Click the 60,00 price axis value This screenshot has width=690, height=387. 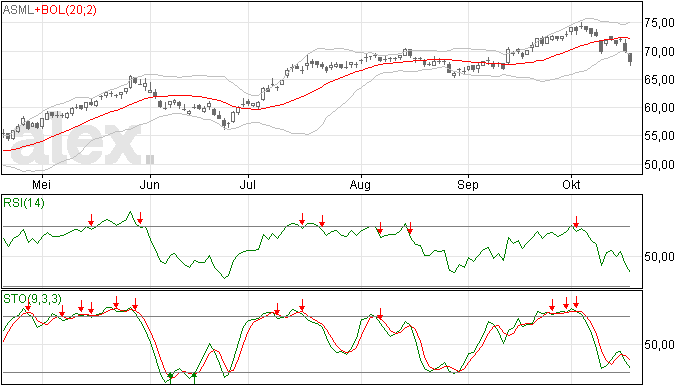pyautogui.click(x=659, y=108)
